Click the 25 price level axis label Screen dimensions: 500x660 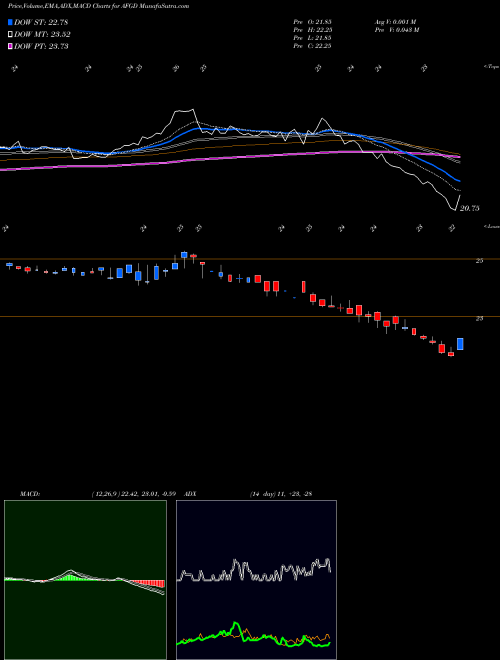coord(479,261)
